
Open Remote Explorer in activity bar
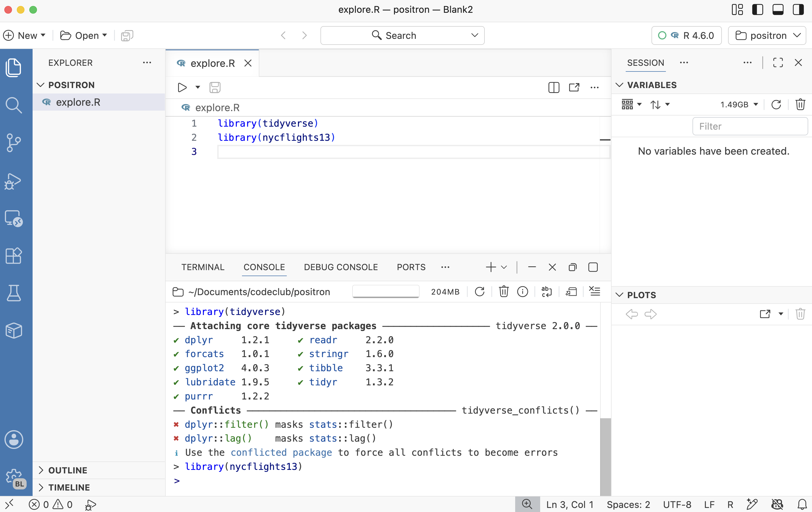pyautogui.click(x=14, y=218)
